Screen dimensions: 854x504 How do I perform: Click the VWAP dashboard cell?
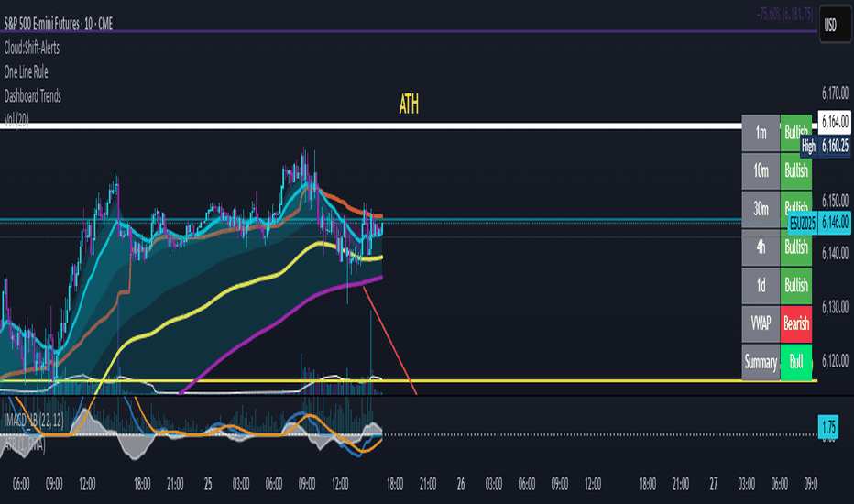tap(761, 323)
